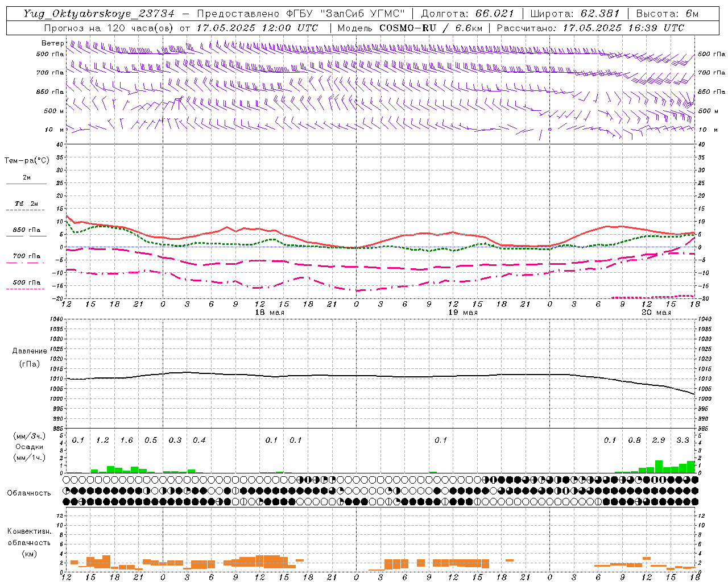Click the 3.3 precipitation total value

click(682, 440)
